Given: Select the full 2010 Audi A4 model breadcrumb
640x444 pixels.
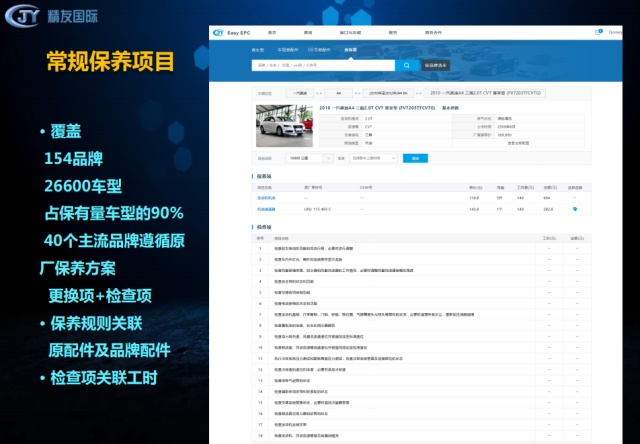Looking at the screenshot, I should (476, 92).
